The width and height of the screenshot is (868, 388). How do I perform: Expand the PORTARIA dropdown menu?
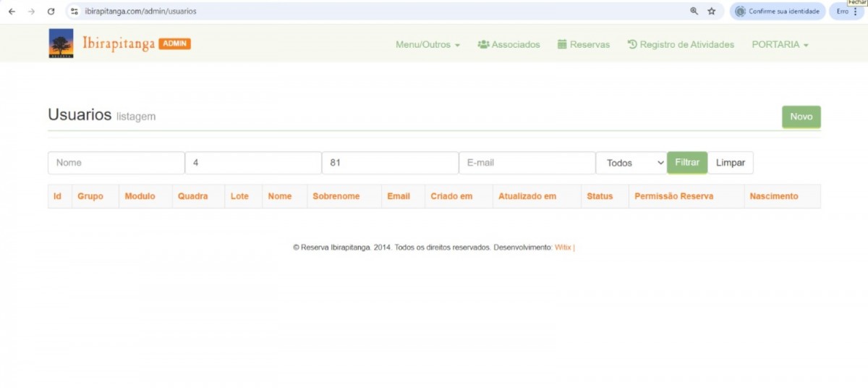pyautogui.click(x=780, y=45)
